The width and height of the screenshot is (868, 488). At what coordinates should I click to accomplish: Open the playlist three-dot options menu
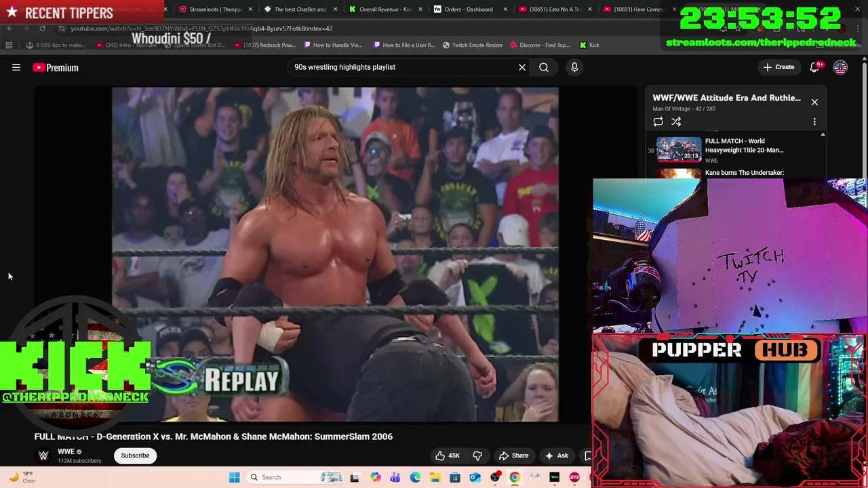click(x=814, y=121)
